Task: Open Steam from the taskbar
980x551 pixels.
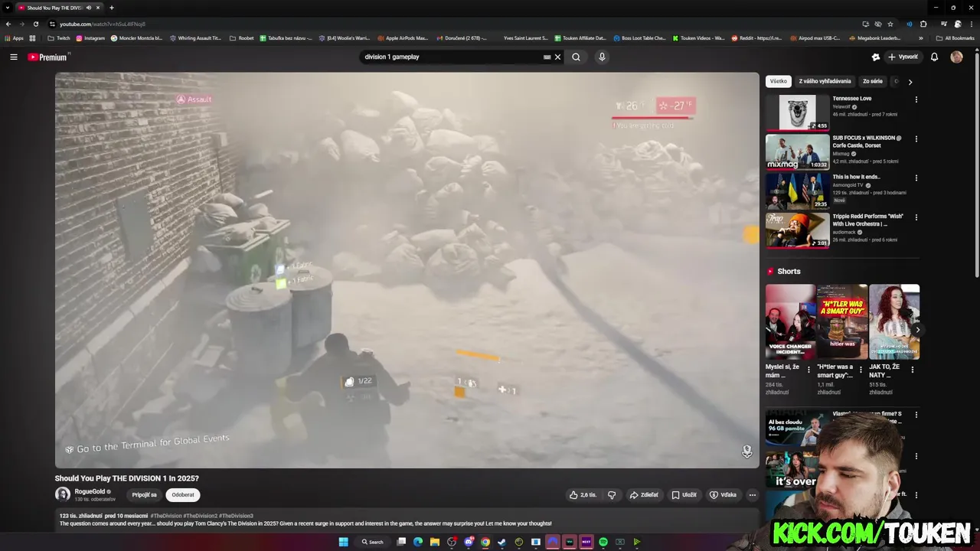Action: pos(501,542)
